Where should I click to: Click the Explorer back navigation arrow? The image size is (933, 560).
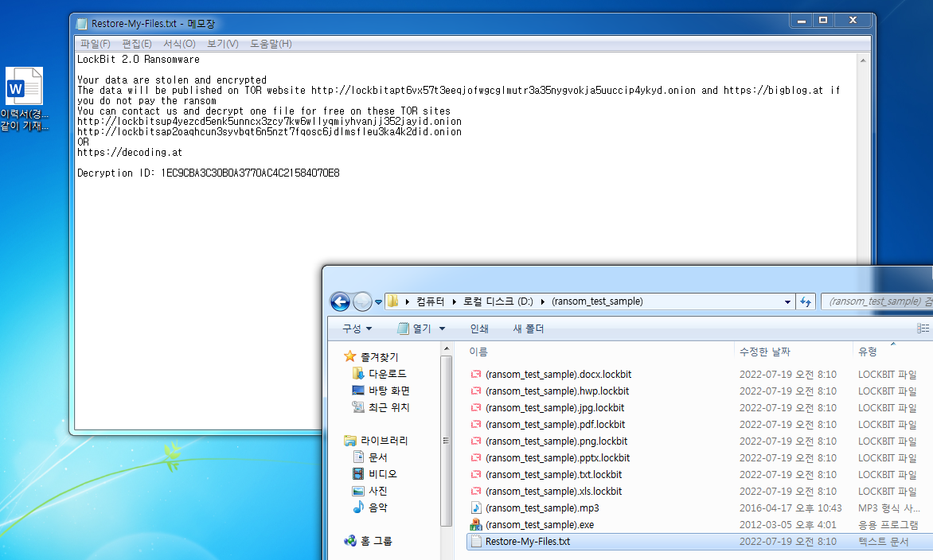point(341,302)
